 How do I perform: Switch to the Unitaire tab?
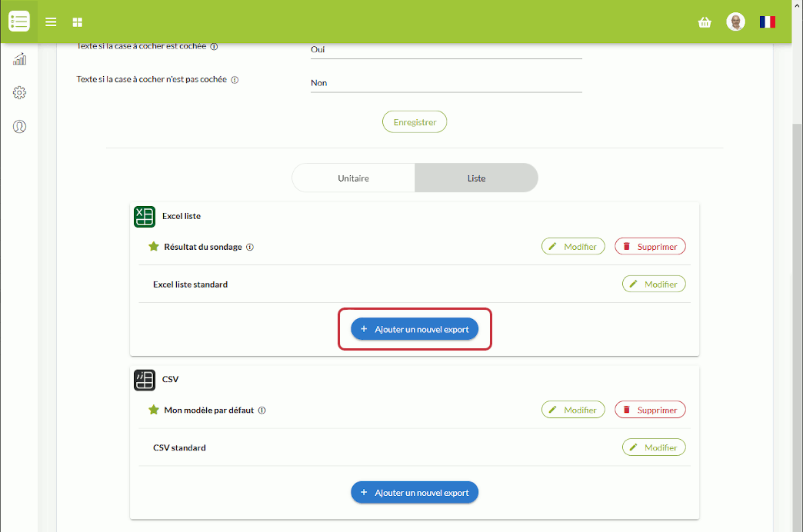tap(354, 178)
